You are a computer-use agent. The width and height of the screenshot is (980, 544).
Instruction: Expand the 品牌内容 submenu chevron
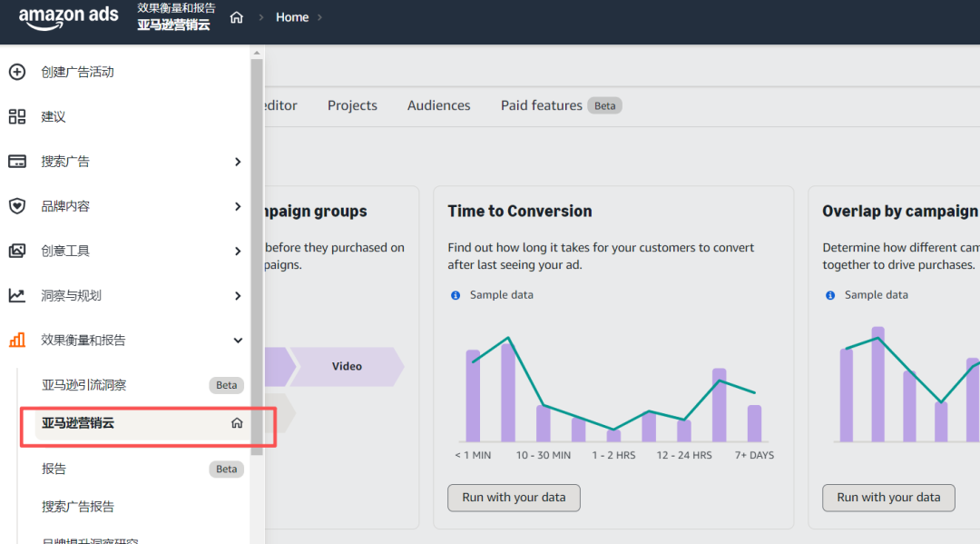pos(238,206)
